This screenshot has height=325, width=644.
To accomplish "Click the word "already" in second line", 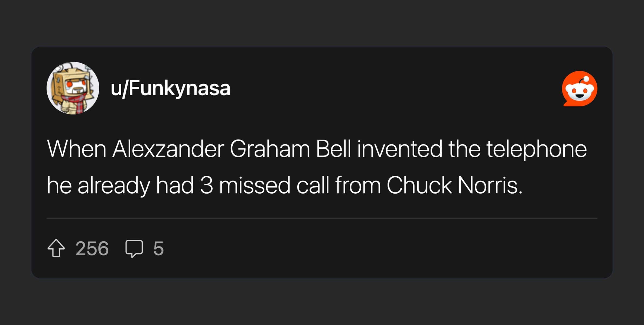I will coord(113,186).
